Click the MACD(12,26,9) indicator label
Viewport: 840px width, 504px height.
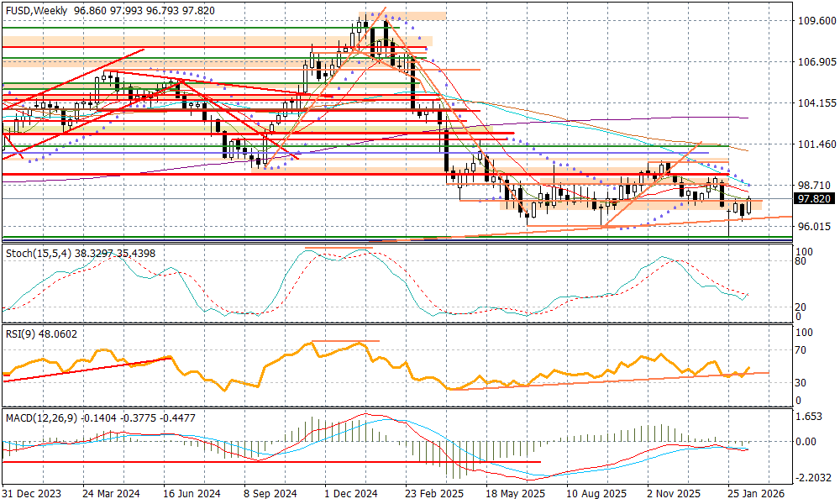pyautogui.click(x=38, y=417)
